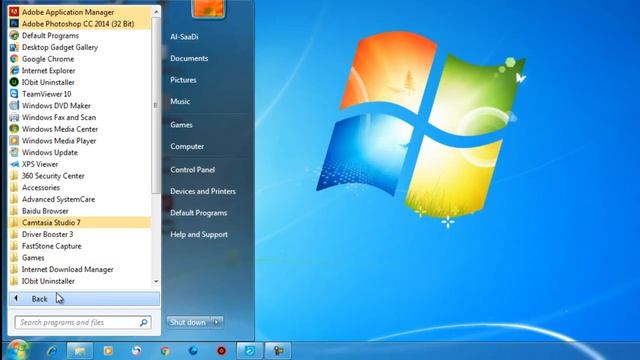Image resolution: width=640 pixels, height=360 pixels.
Task: Open Windows DVD Maker
Action: [x=80, y=106]
